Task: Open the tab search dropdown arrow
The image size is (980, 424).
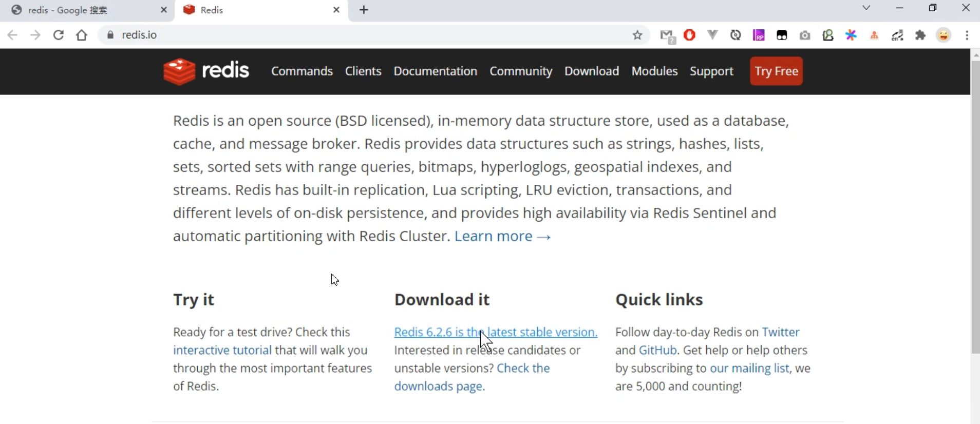Action: point(866,8)
